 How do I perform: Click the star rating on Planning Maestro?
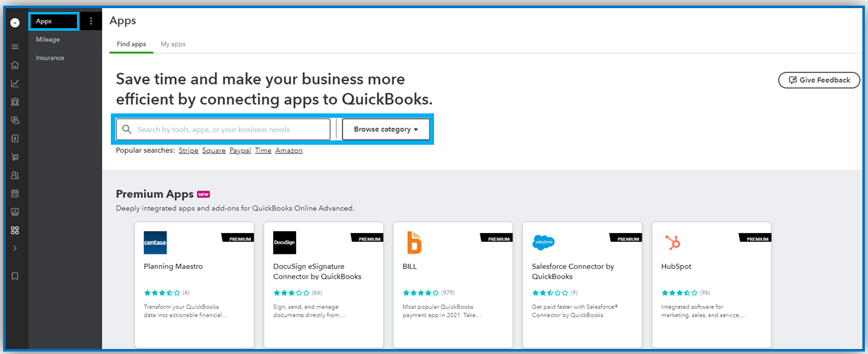[x=162, y=293]
